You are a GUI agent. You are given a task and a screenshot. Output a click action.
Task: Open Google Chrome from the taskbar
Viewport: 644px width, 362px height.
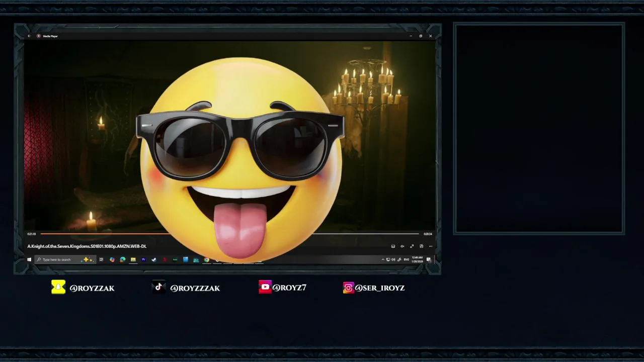[x=207, y=259]
